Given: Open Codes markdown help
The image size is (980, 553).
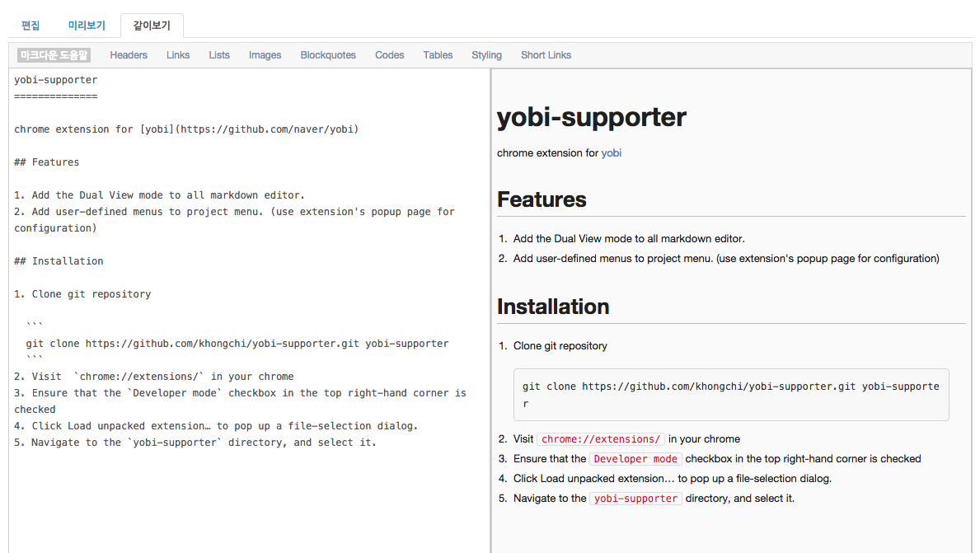Looking at the screenshot, I should 389,55.
